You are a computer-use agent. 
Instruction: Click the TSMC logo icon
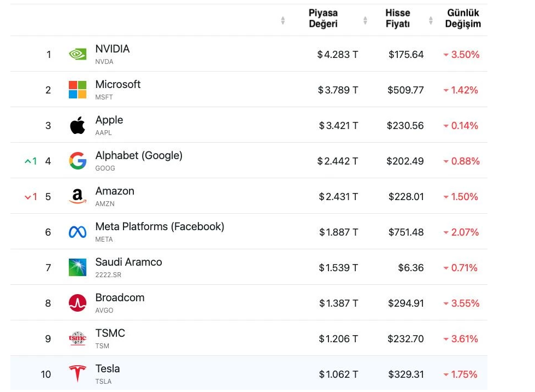click(x=78, y=338)
